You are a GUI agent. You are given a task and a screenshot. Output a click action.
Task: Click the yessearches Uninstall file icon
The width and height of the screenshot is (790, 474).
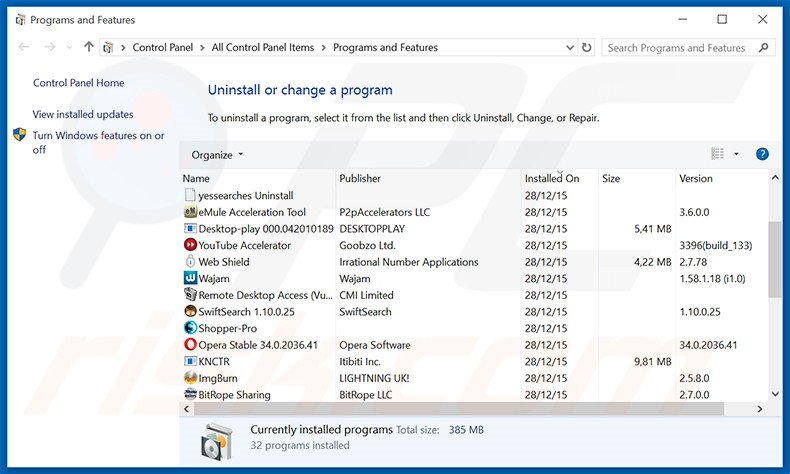pyautogui.click(x=190, y=195)
